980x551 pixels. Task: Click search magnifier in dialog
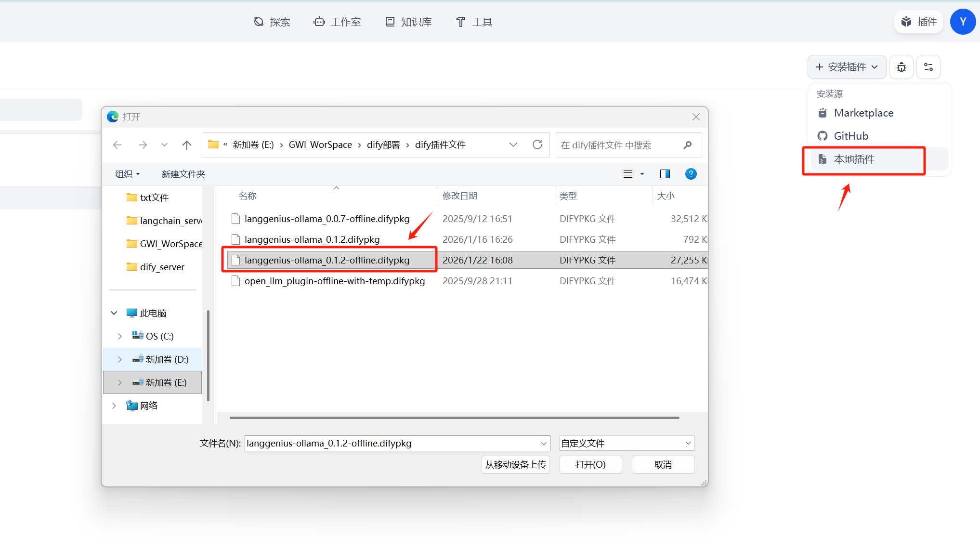[x=688, y=145]
